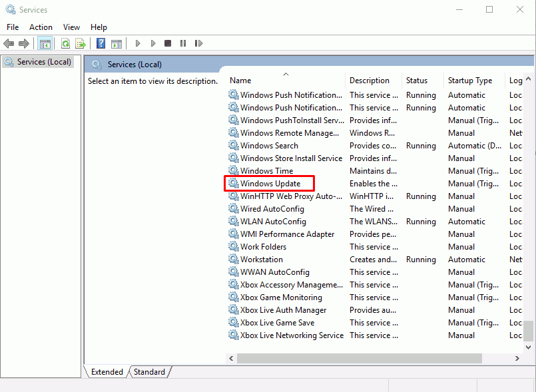Click the 'The Wired ...' description cell
This screenshot has height=392, width=536.
click(x=372, y=209)
